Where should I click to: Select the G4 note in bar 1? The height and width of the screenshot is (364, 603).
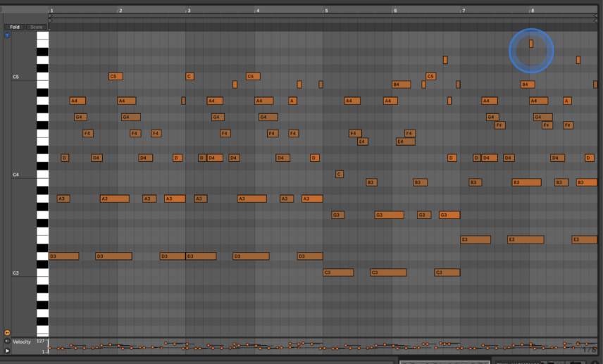(80, 117)
